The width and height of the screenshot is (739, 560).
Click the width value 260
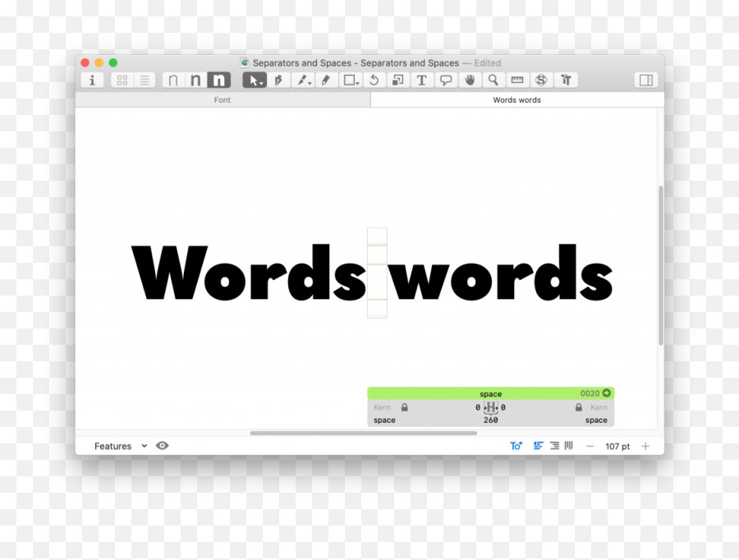tap(491, 420)
